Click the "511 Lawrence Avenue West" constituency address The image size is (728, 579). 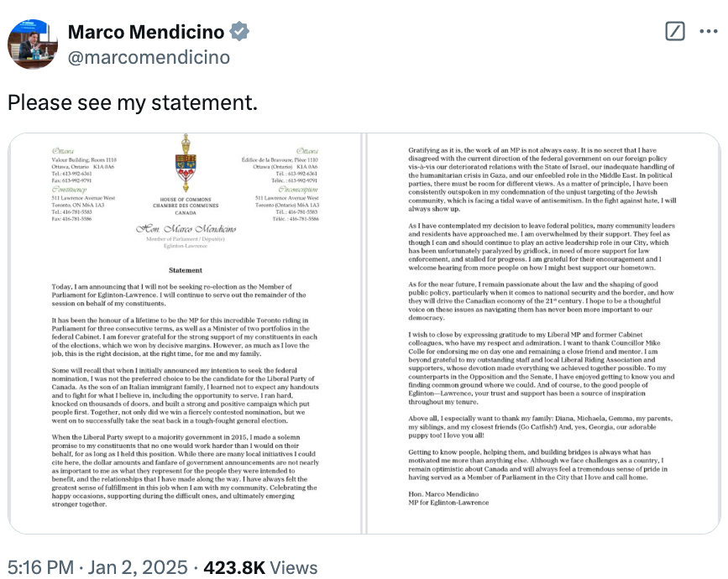(x=83, y=198)
